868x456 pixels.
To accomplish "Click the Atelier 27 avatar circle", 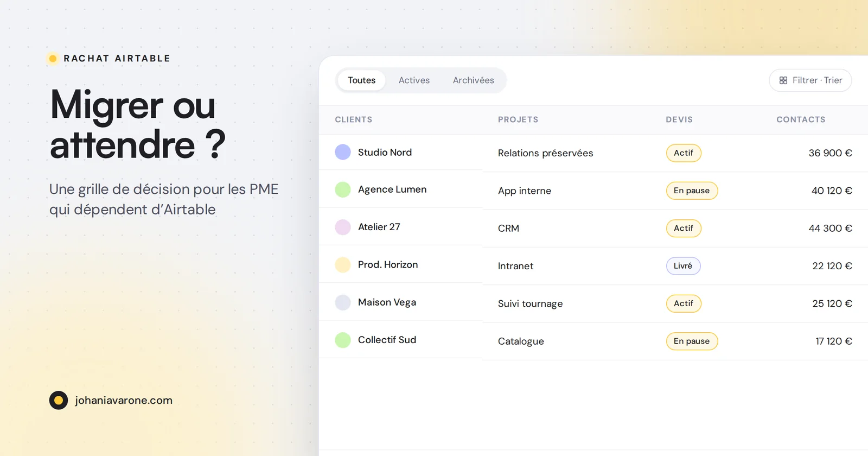I will point(343,227).
